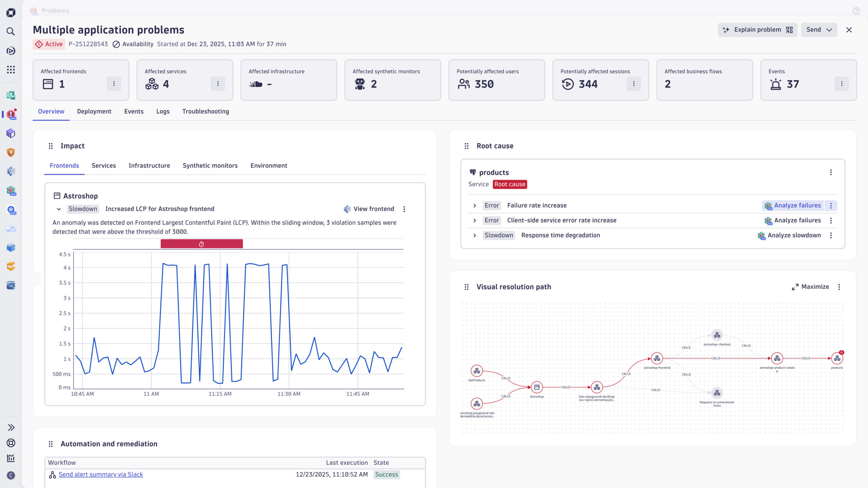The height and width of the screenshot is (488, 868).
Task: Click the products node in resolution path
Action: click(837, 359)
